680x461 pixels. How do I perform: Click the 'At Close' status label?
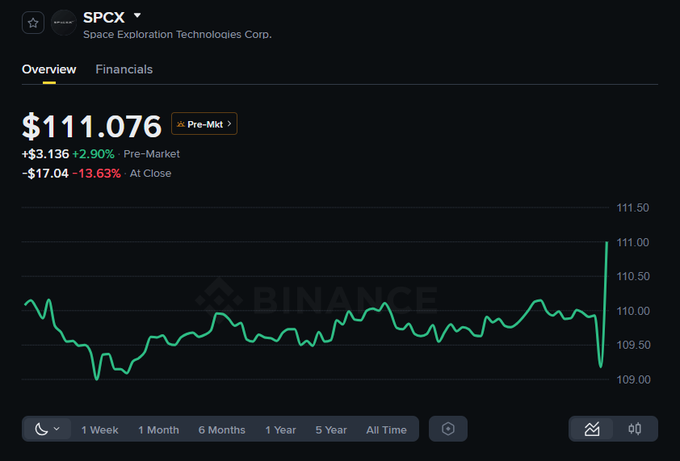coord(150,173)
